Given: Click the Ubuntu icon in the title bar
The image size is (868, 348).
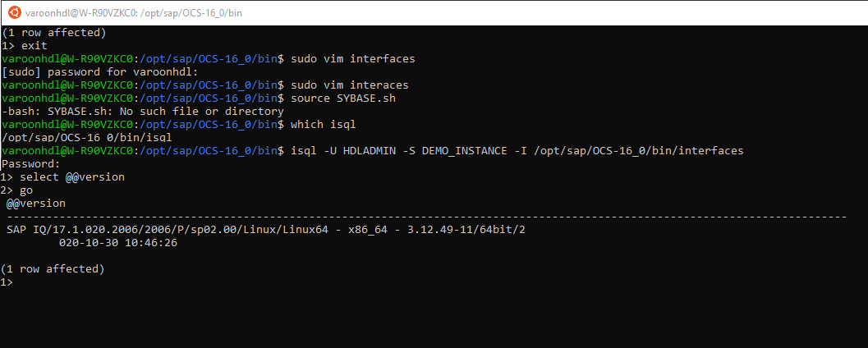Looking at the screenshot, I should (x=12, y=12).
